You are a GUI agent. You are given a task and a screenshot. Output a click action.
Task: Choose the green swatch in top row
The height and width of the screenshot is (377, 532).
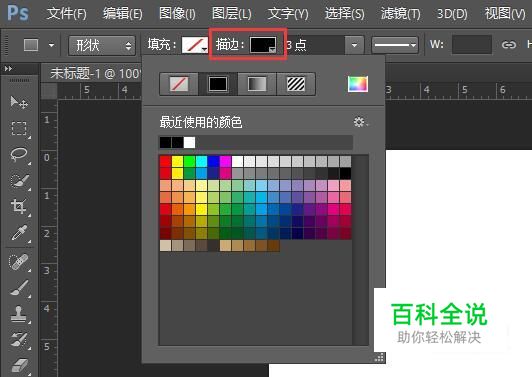tap(189, 161)
